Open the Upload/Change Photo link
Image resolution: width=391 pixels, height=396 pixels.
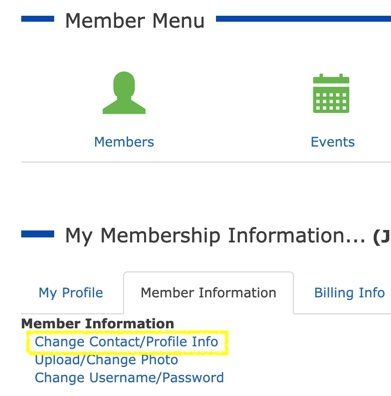click(106, 360)
